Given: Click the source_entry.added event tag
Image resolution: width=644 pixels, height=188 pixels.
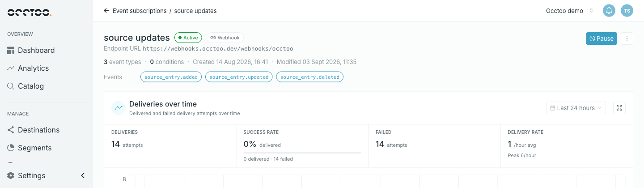Looking at the screenshot, I should (x=171, y=77).
